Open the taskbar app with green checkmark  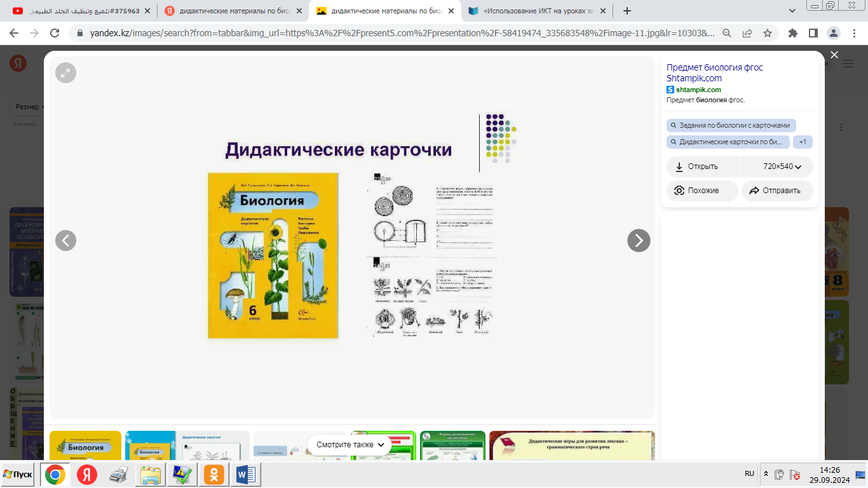tap(182, 475)
